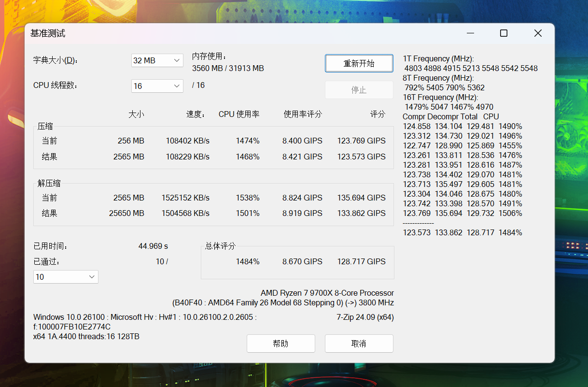The height and width of the screenshot is (387, 588).
Task: Click the 解压缩 group label
Action: 49,183
